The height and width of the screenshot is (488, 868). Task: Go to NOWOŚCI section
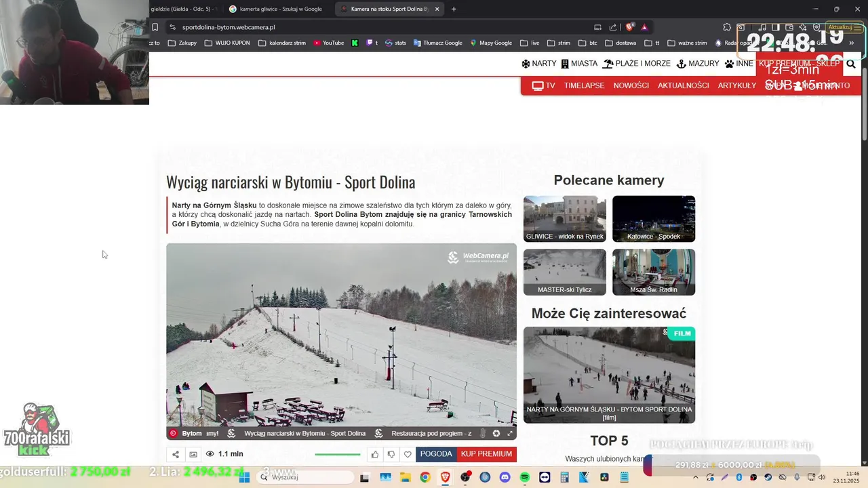(x=631, y=86)
